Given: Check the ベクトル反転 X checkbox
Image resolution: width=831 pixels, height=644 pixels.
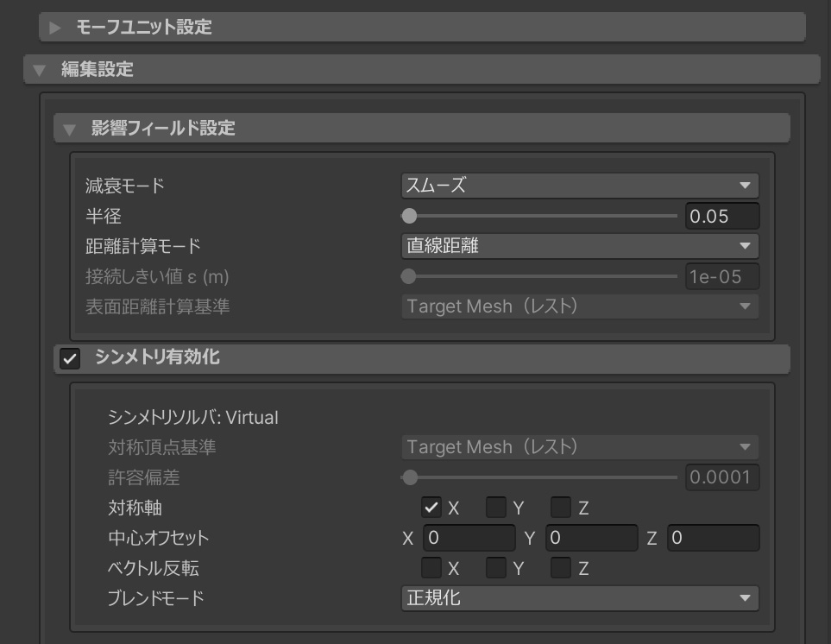Looking at the screenshot, I should (x=431, y=568).
